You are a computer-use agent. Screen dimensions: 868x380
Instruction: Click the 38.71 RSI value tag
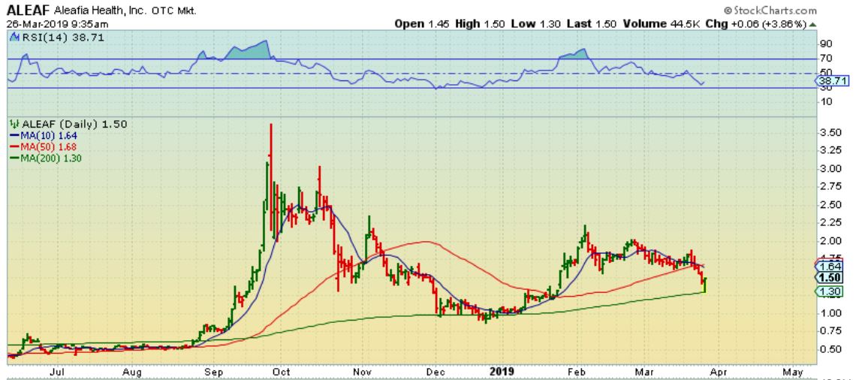tap(833, 81)
